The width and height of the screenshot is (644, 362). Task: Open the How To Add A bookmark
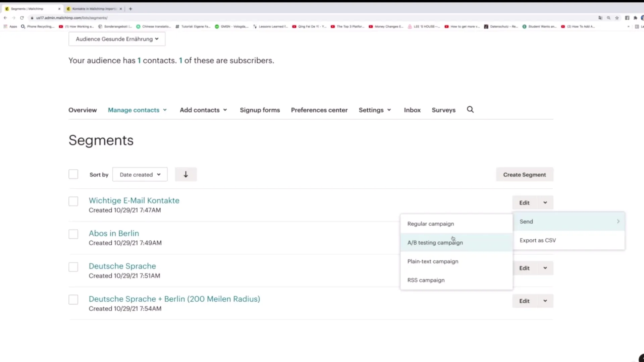[578, 26]
